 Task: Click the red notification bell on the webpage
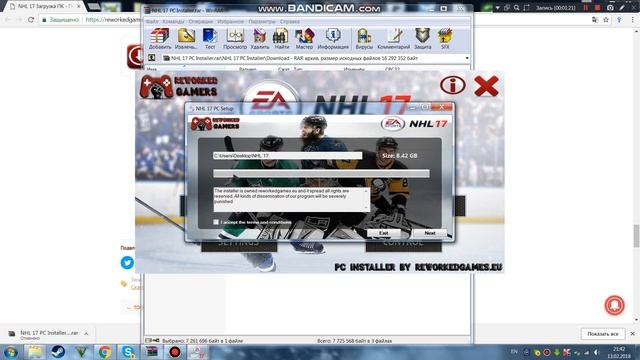point(615,305)
